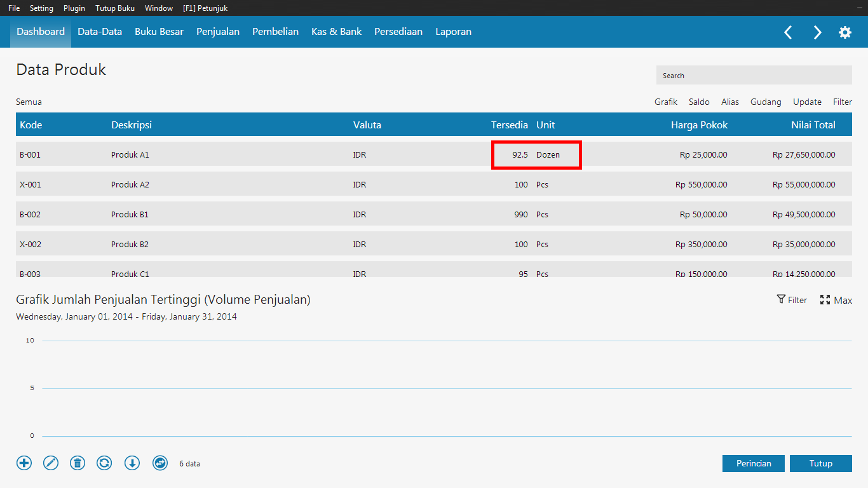Click the Dozen unit cell
Screen dimensions: 868x488
(x=548, y=154)
